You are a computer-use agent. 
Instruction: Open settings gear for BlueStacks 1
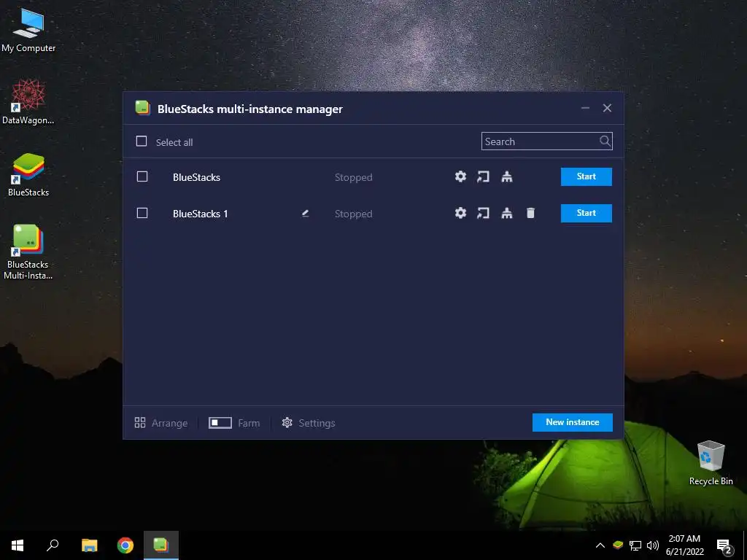pos(460,213)
